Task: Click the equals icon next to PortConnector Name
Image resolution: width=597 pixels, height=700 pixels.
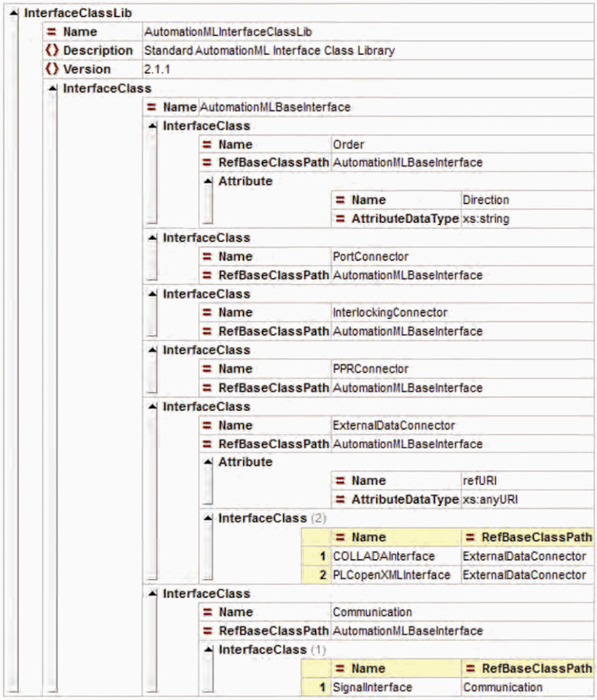Action: click(x=207, y=257)
